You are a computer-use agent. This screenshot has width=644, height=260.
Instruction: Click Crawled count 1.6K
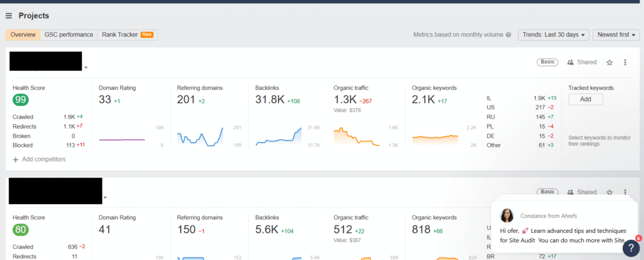coord(69,117)
